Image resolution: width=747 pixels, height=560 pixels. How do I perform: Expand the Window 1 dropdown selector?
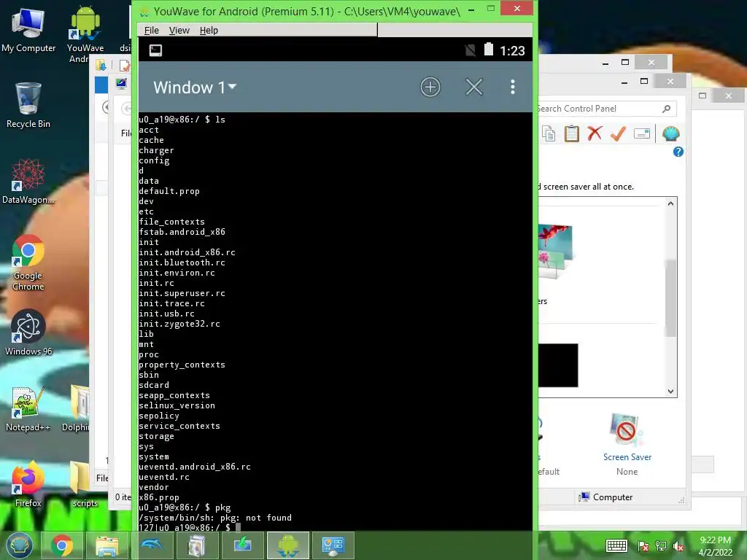pyautogui.click(x=195, y=87)
